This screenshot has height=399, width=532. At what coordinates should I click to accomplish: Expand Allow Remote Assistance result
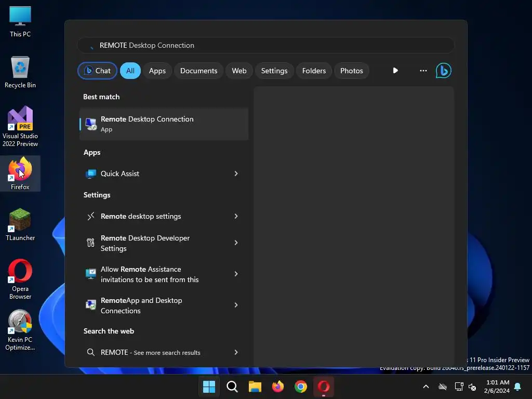pos(236,274)
